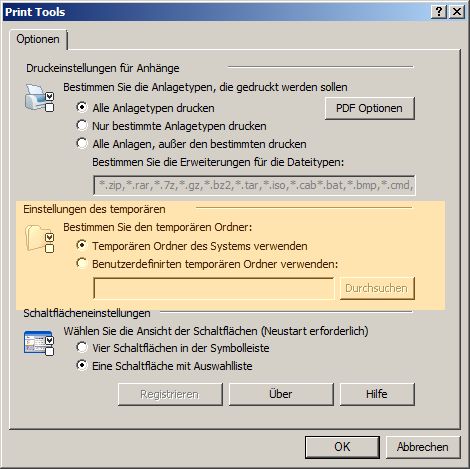Viewport: 470px width, 469px height.
Task: Click the question mark help icon in title bar
Action: 439,12
